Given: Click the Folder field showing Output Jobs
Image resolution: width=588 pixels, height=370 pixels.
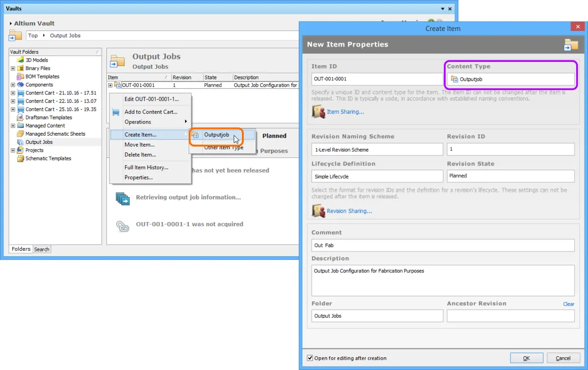Looking at the screenshot, I should [377, 316].
